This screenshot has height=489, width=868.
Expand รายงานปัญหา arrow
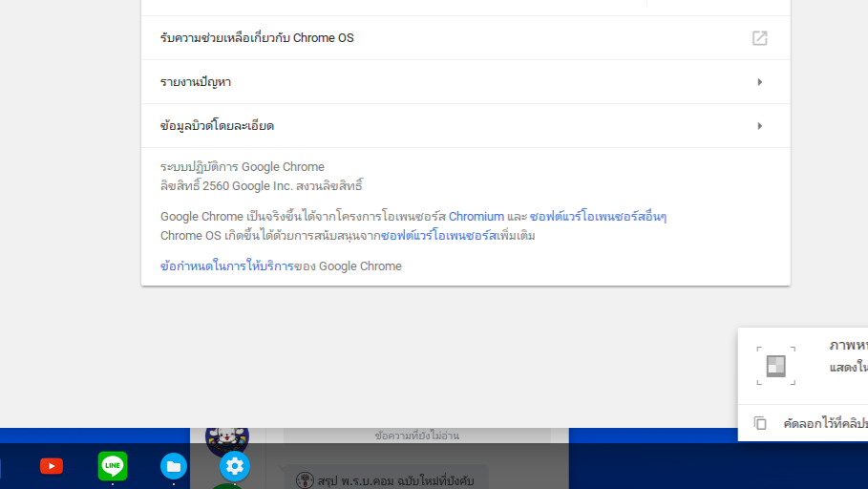point(759,82)
